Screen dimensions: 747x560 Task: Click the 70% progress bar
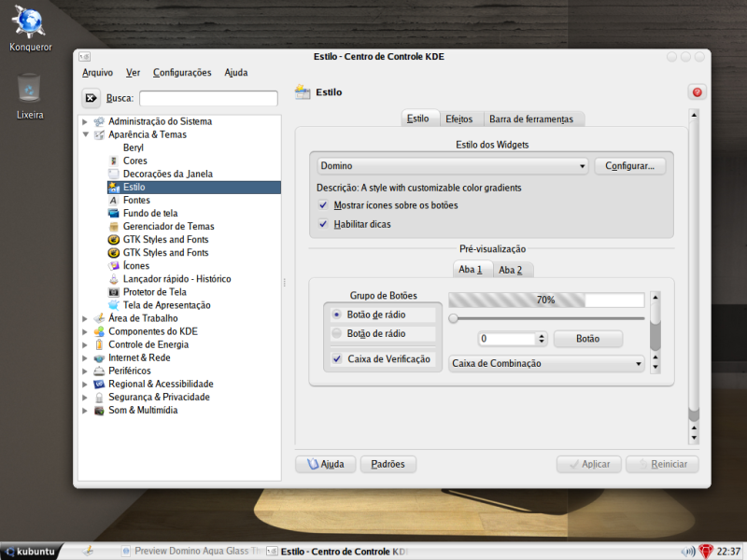(546, 300)
